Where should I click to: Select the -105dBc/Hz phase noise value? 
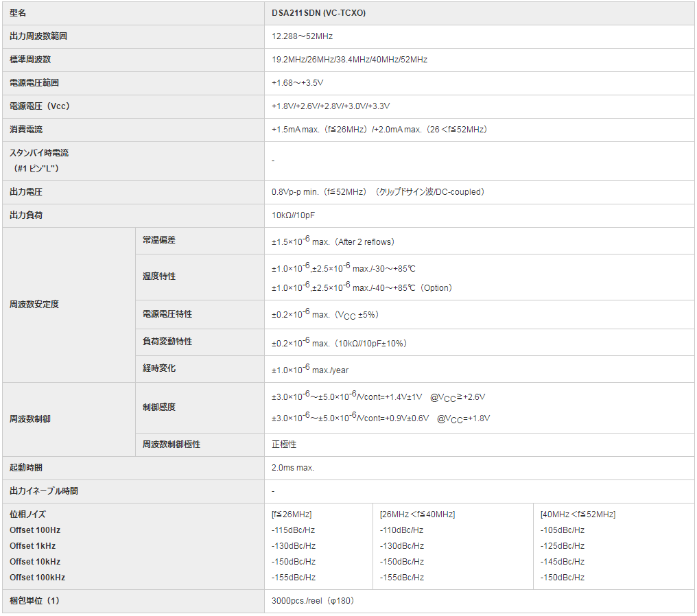[562, 530]
